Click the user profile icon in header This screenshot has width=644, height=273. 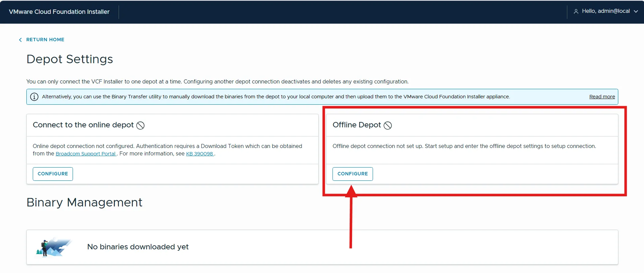[x=576, y=11]
